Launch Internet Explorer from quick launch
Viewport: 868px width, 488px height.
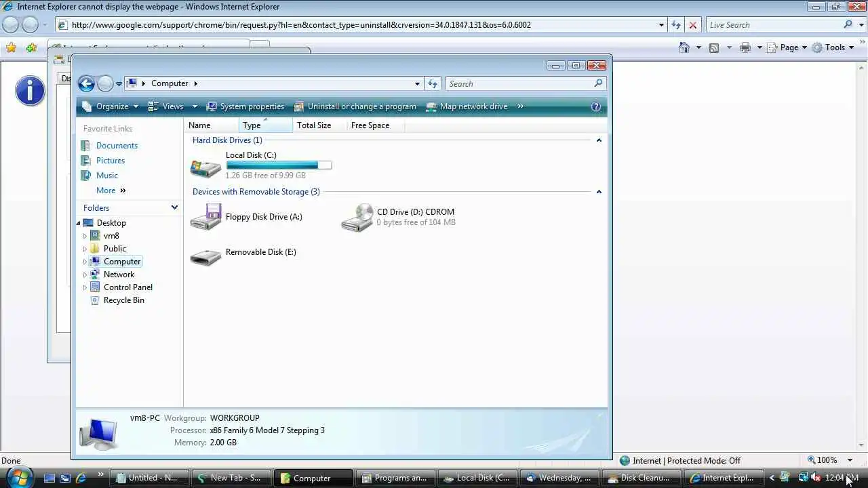81,478
